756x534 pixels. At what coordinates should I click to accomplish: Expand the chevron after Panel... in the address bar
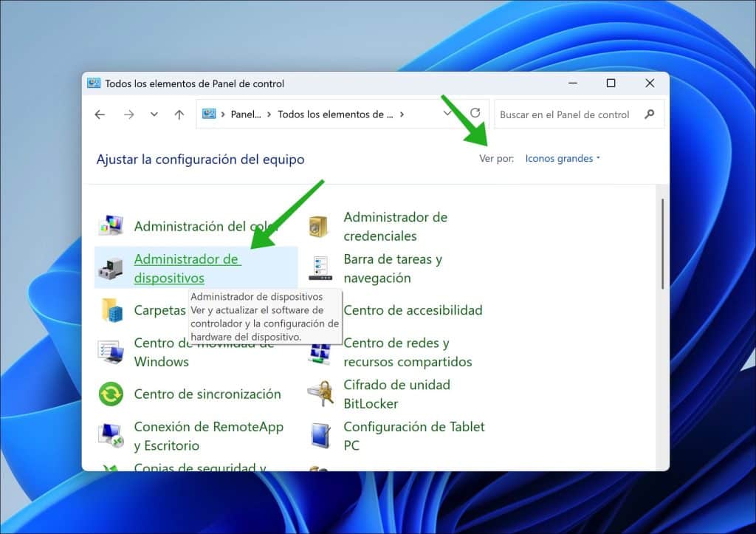[x=269, y=114]
